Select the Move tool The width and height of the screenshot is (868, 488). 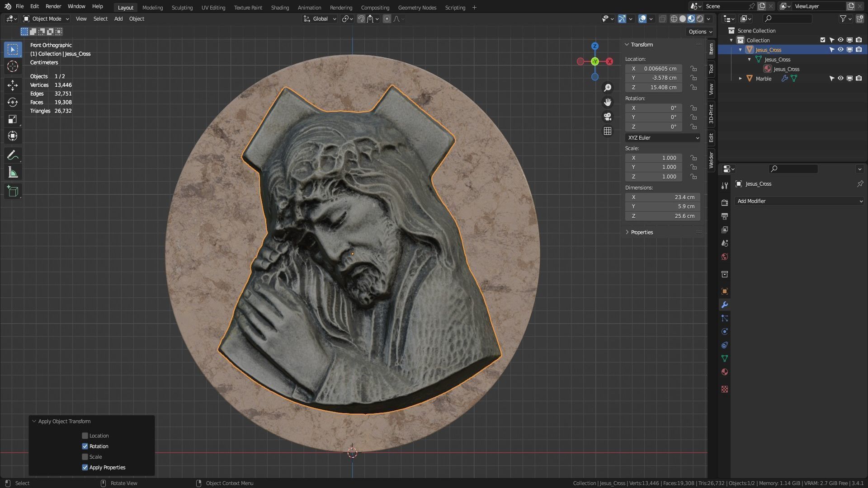[13, 85]
